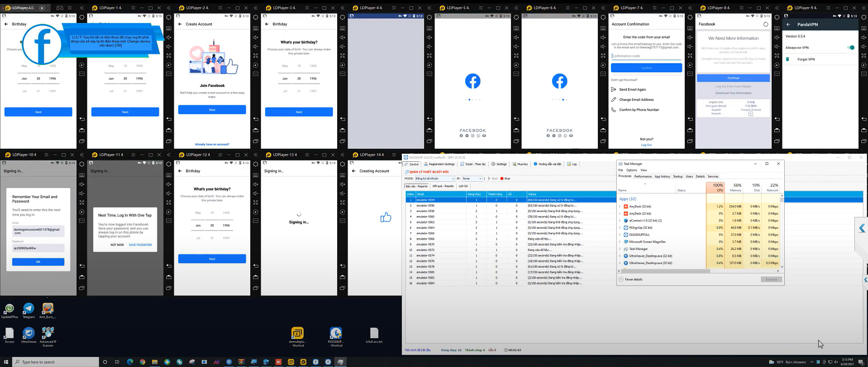This screenshot has width=868, height=367.
Task: Open the IP None dropdown
Action: coord(472,179)
